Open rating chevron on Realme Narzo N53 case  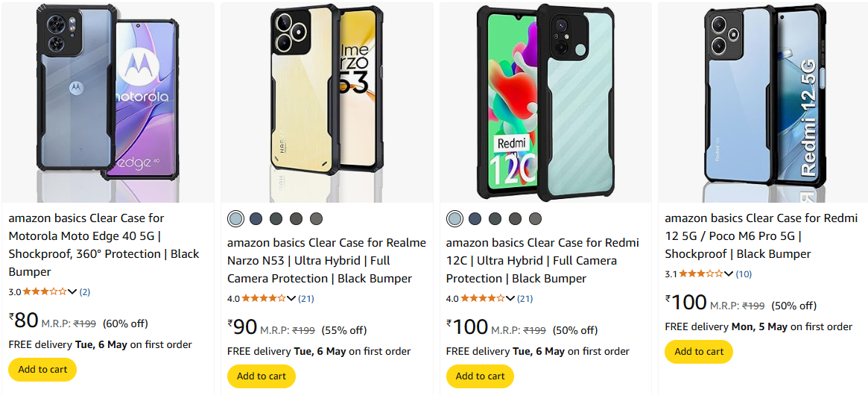click(x=291, y=299)
